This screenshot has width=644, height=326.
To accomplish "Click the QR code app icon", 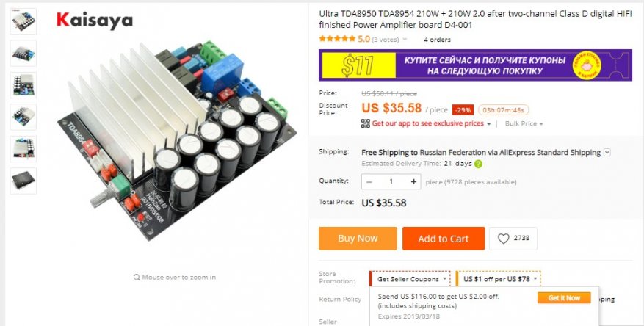I will click(x=365, y=123).
